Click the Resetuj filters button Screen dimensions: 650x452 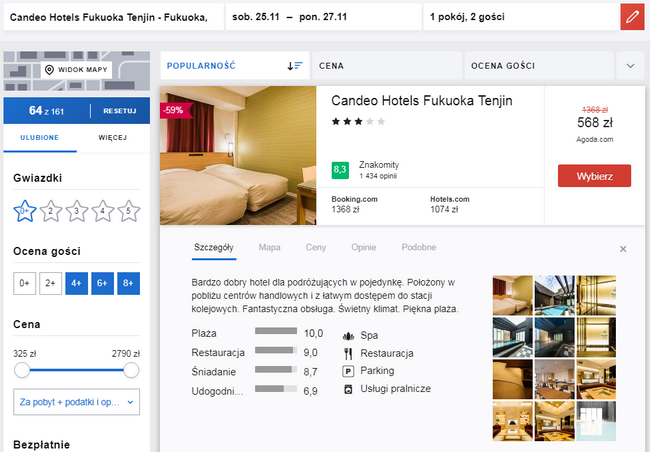tap(118, 110)
